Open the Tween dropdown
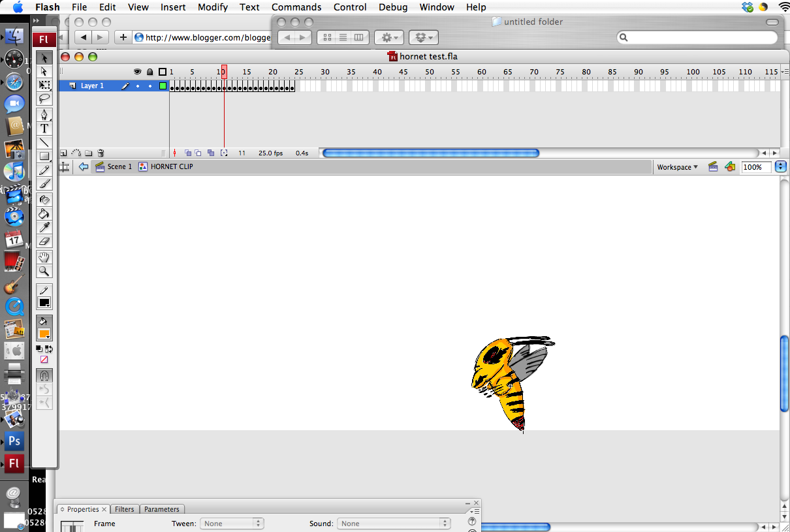This screenshot has height=532, width=790. point(231,524)
